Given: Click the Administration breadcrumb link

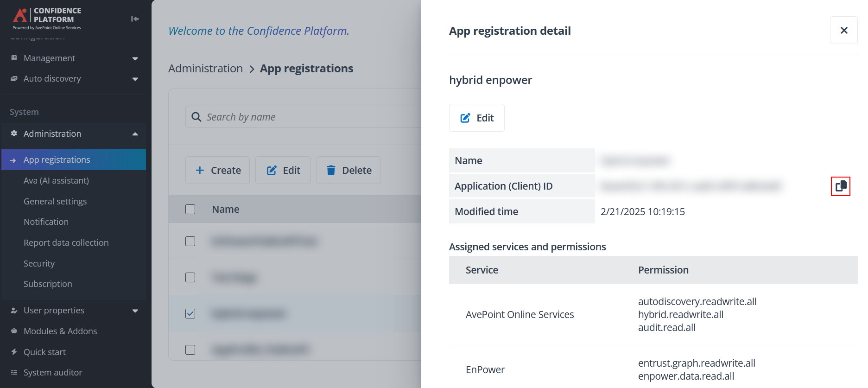Looking at the screenshot, I should coord(205,69).
